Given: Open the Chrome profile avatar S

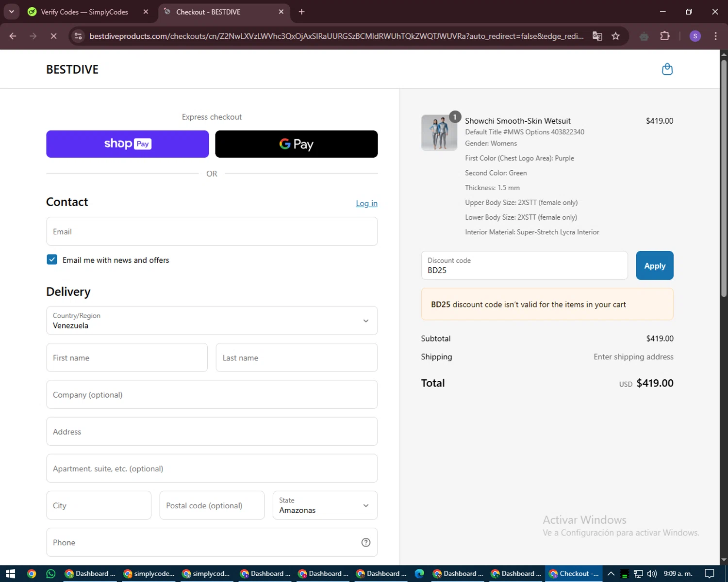Looking at the screenshot, I should [x=695, y=36].
